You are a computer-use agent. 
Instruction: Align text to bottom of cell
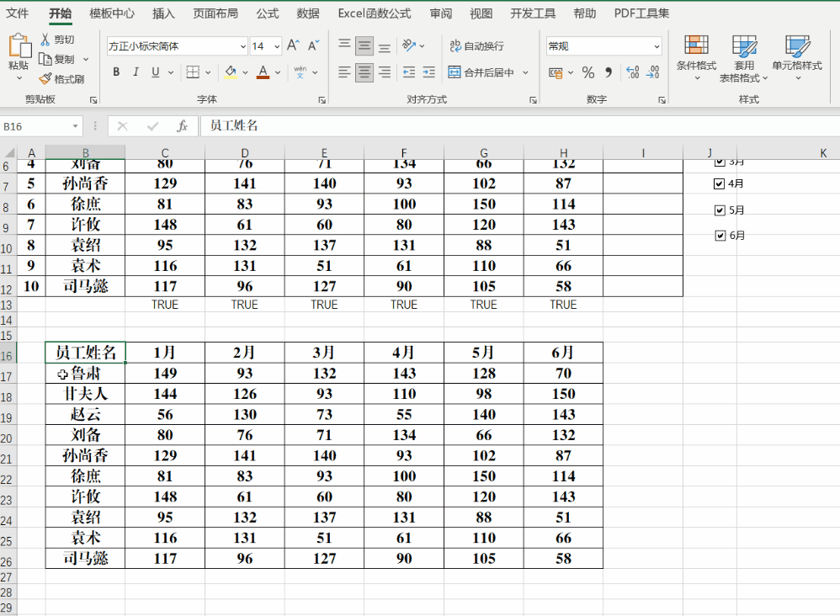tap(384, 46)
